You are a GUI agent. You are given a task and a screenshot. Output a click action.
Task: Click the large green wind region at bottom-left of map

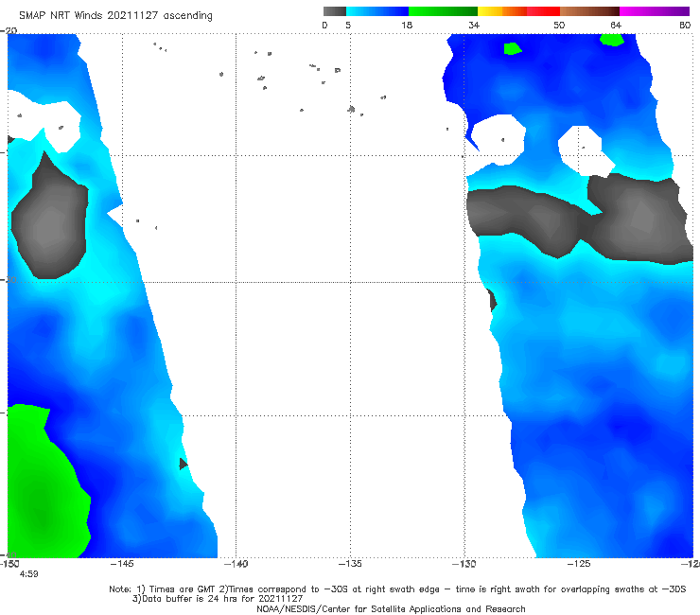(44, 487)
